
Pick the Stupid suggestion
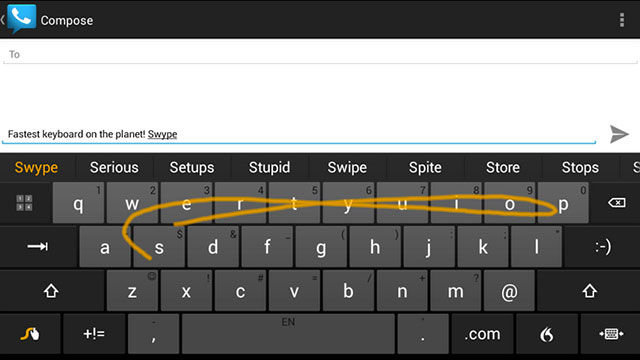coord(269,167)
